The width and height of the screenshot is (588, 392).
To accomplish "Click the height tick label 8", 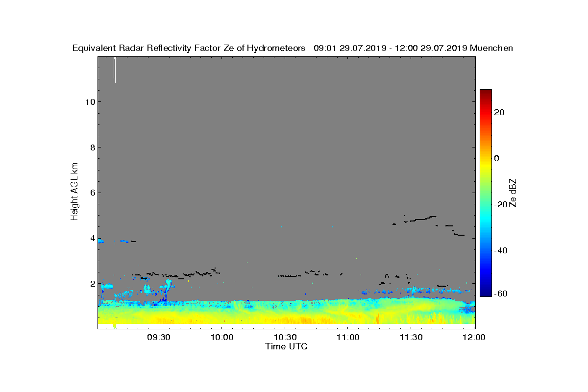I will tap(92, 147).
